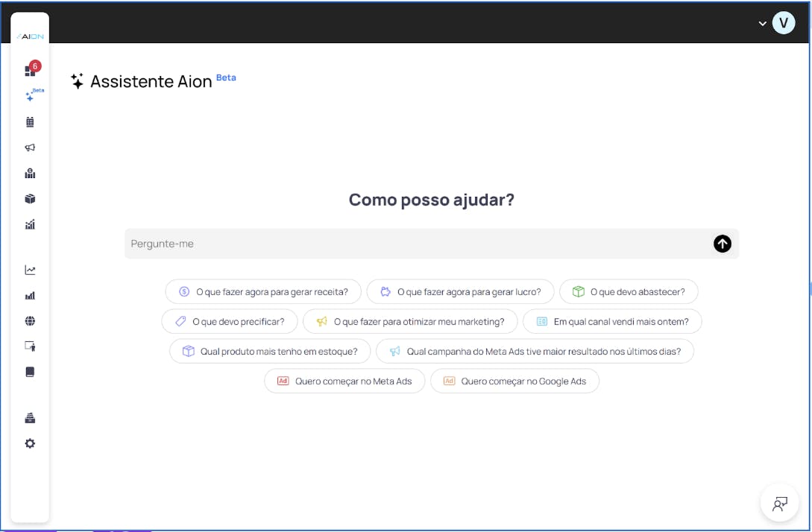Open the inbox tray sidebar icon
Image resolution: width=812 pixels, height=532 pixels.
click(30, 418)
